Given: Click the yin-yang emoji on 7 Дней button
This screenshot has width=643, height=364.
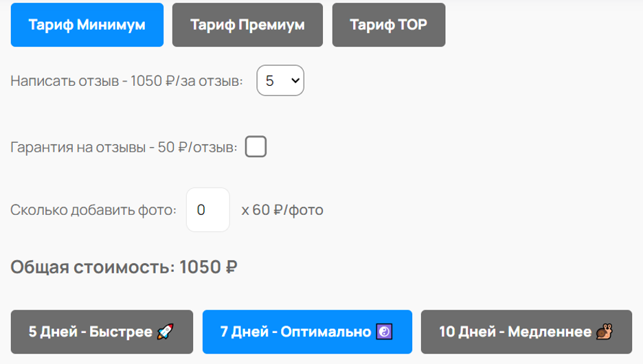Looking at the screenshot, I should point(384,332).
